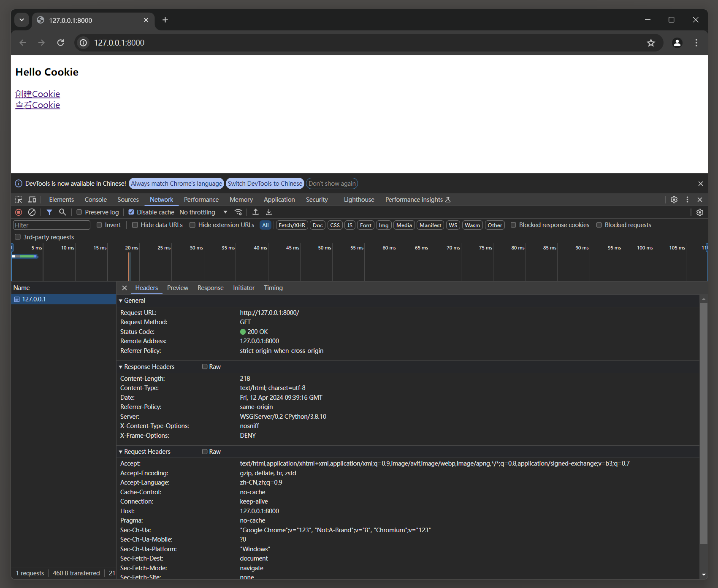Import a HAR file with upload icon
This screenshot has height=588, width=718.
tap(255, 212)
